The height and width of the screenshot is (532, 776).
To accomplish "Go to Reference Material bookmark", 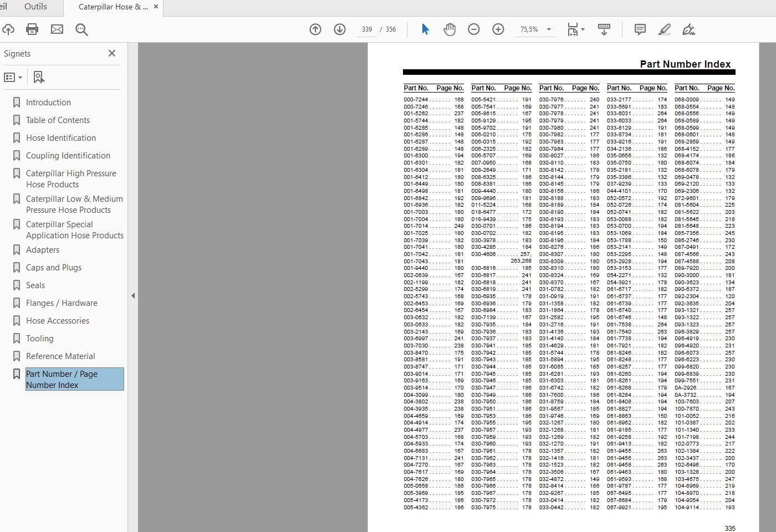I will coord(60,356).
